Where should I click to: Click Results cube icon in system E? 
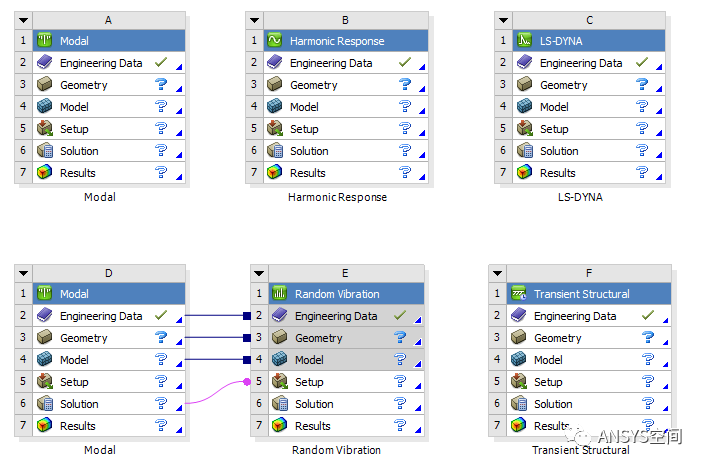pyautogui.click(x=279, y=425)
